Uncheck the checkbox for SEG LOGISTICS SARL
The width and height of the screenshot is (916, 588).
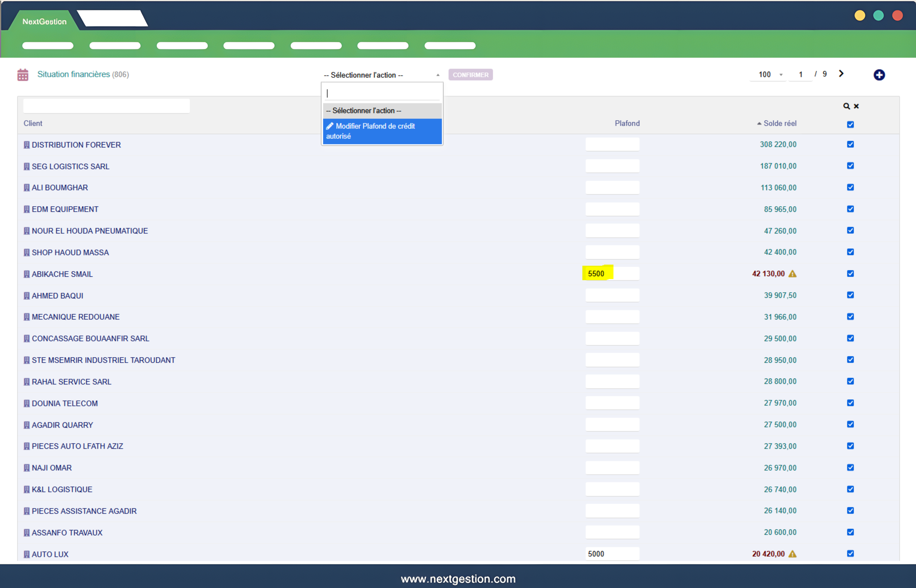tap(850, 166)
